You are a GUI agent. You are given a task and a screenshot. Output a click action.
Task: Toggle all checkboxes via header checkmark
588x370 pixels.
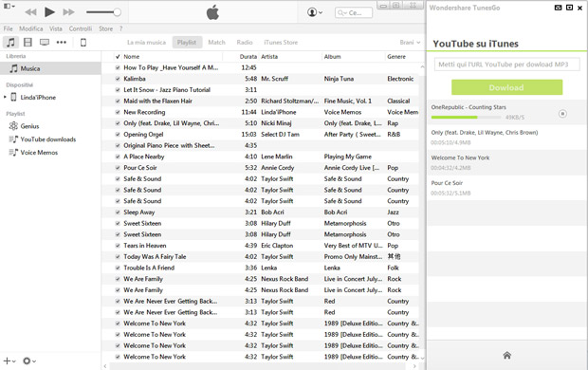[x=118, y=57]
